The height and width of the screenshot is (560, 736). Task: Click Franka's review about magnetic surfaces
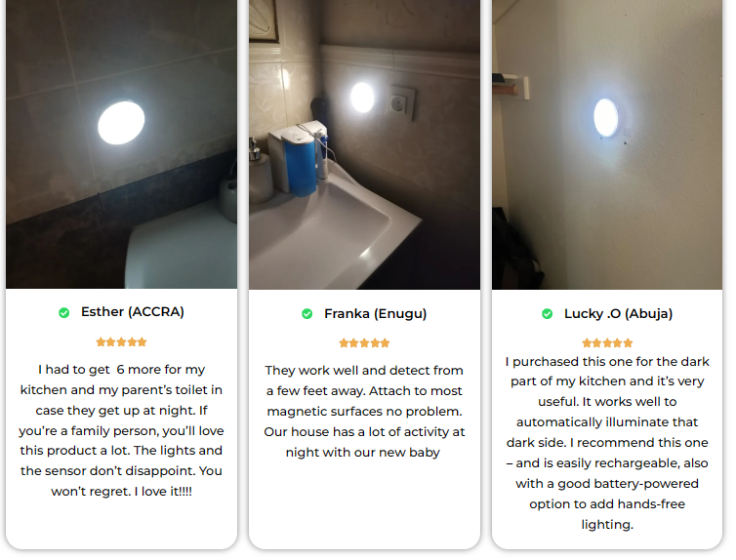(x=364, y=412)
